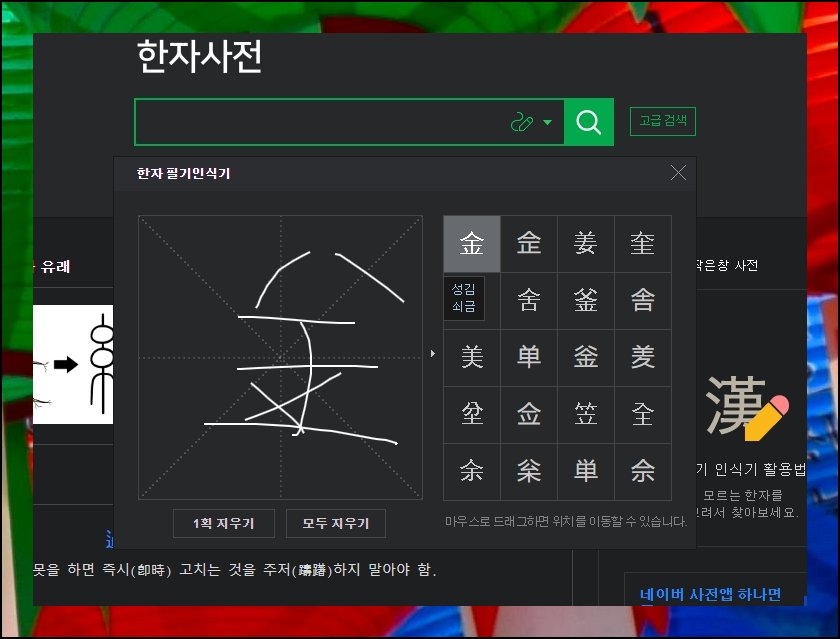
Task: Pick candidate character 余
Action: click(472, 471)
